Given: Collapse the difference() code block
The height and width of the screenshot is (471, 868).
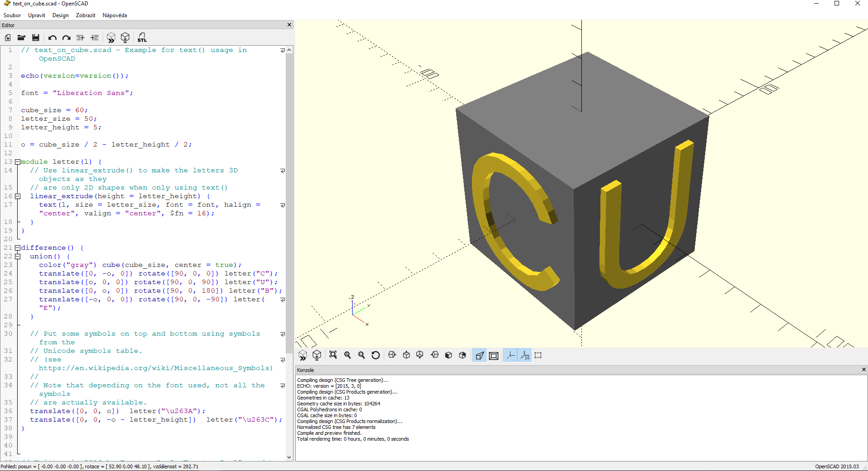Looking at the screenshot, I should pos(17,247).
